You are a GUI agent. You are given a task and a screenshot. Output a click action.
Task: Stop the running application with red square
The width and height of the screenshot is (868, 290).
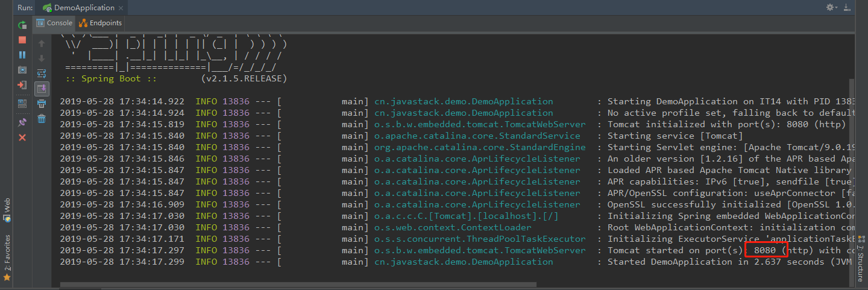(22, 40)
